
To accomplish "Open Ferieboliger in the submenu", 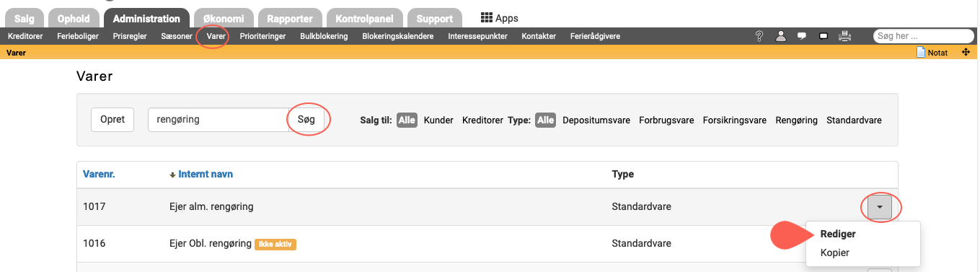I will tap(78, 36).
